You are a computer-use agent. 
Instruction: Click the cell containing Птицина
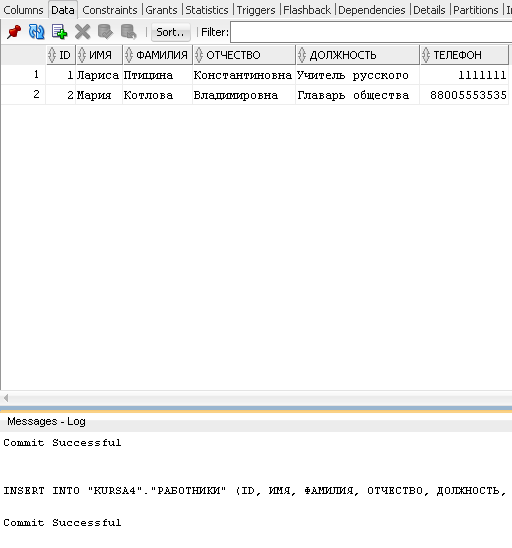coord(157,75)
